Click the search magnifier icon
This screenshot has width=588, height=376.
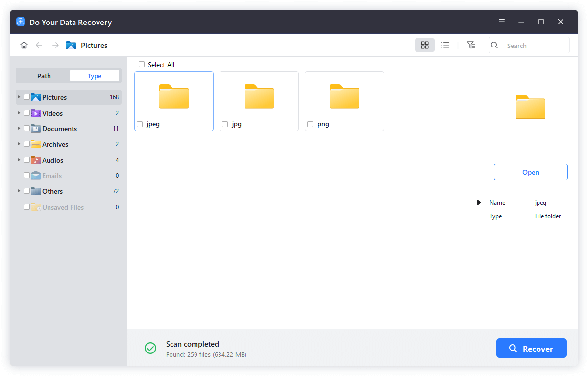coord(494,45)
